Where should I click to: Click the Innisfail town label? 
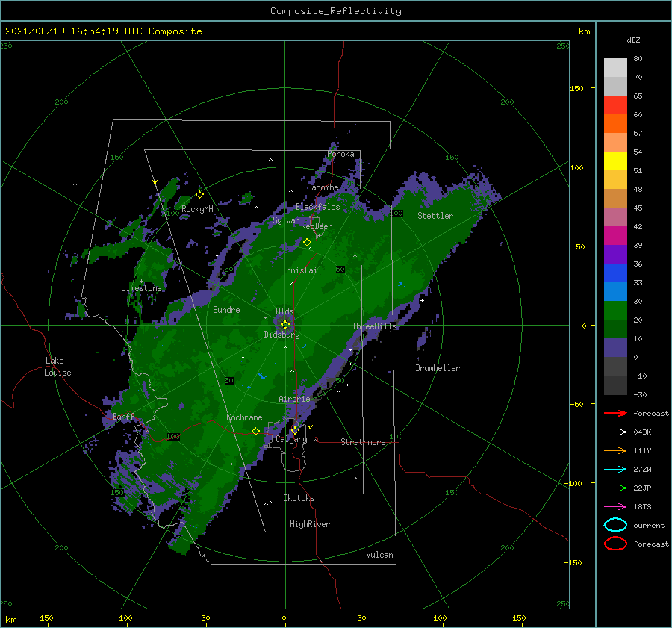pyautogui.click(x=302, y=270)
